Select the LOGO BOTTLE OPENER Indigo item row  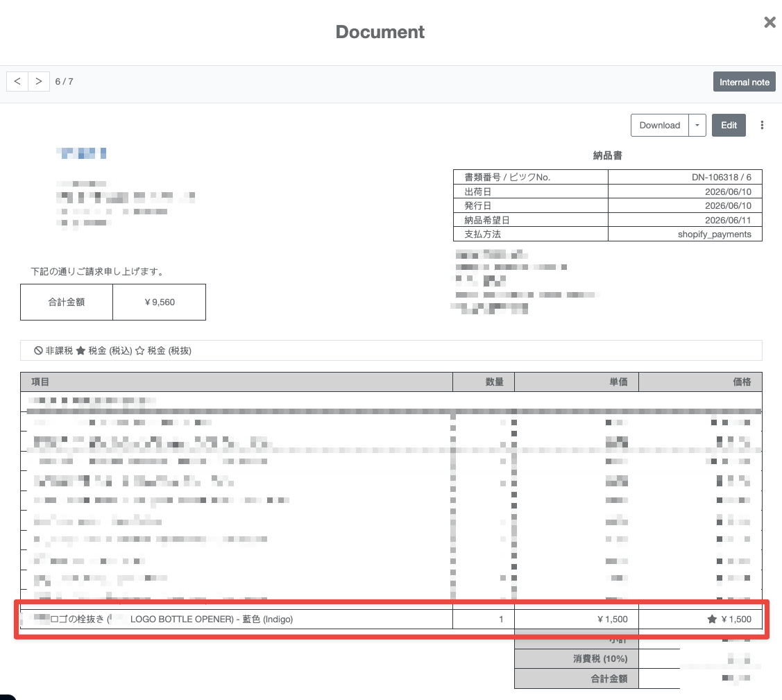point(391,620)
